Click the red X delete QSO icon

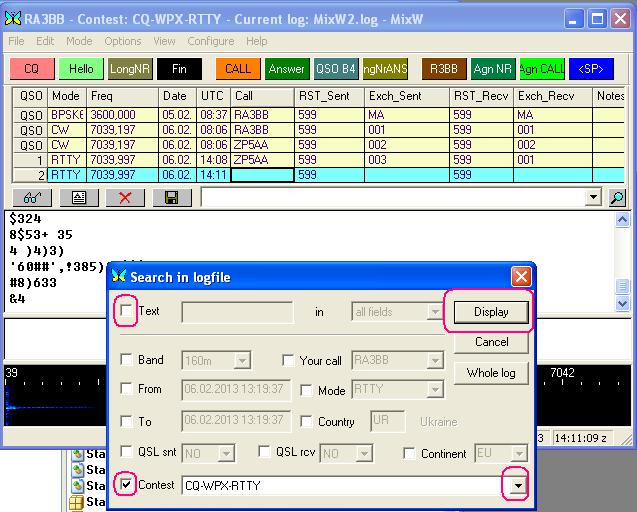tap(126, 198)
